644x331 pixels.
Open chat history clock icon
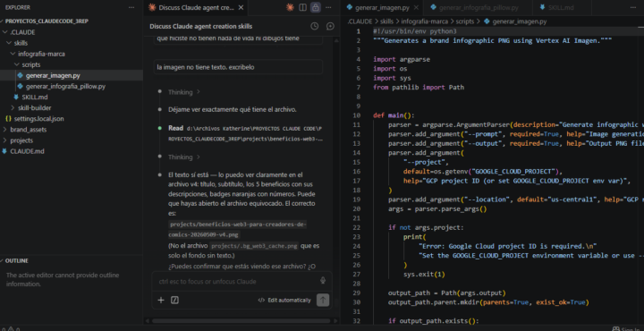[315, 26]
